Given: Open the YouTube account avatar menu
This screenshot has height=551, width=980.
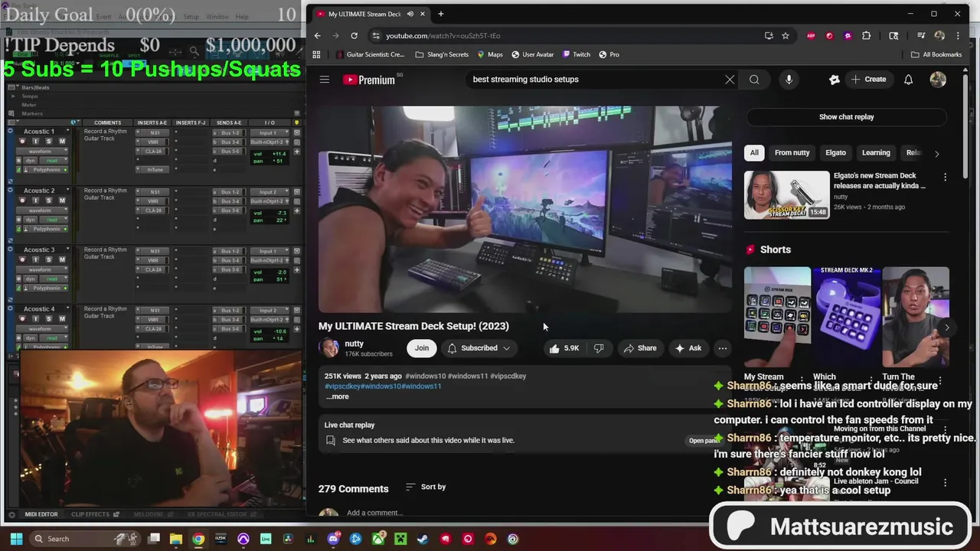Looking at the screenshot, I should click(x=938, y=80).
